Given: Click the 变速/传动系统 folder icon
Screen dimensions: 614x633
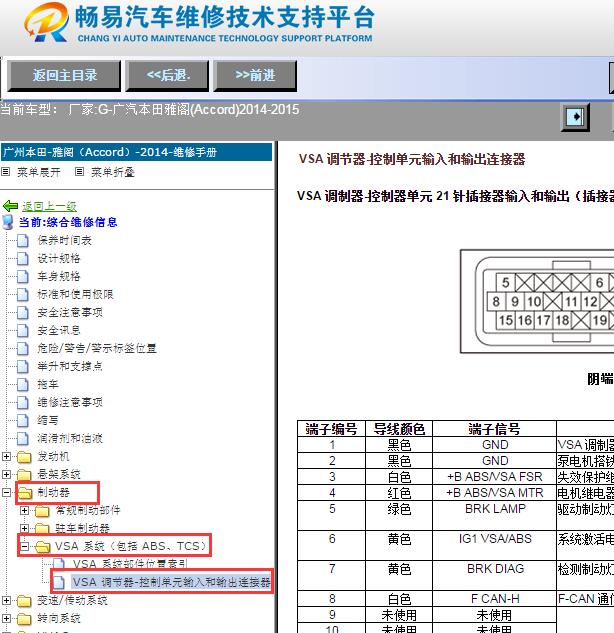Looking at the screenshot, I should tap(24, 601).
